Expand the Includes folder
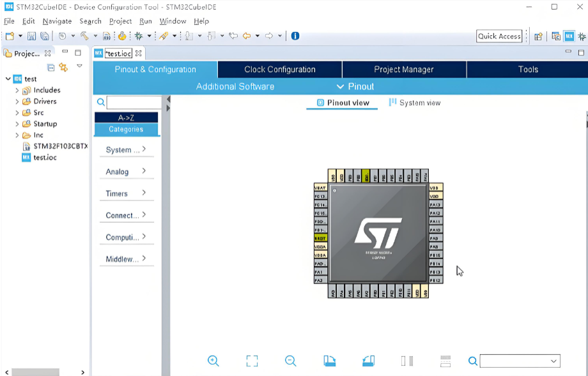This screenshot has width=588, height=376. pyautogui.click(x=17, y=90)
